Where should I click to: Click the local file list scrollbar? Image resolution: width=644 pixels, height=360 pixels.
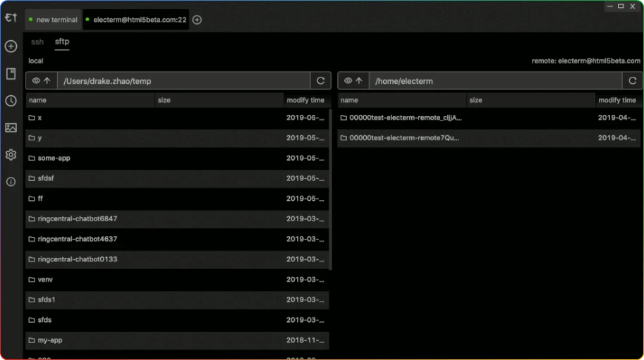(x=331, y=190)
